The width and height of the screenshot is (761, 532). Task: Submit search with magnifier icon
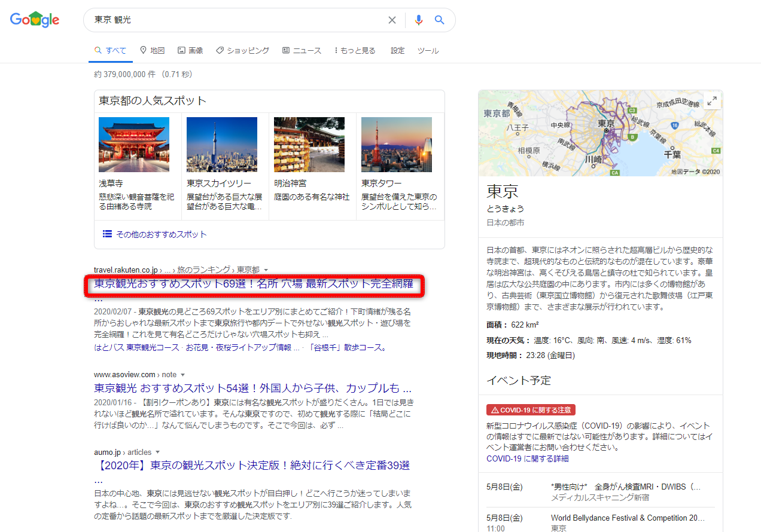click(440, 20)
